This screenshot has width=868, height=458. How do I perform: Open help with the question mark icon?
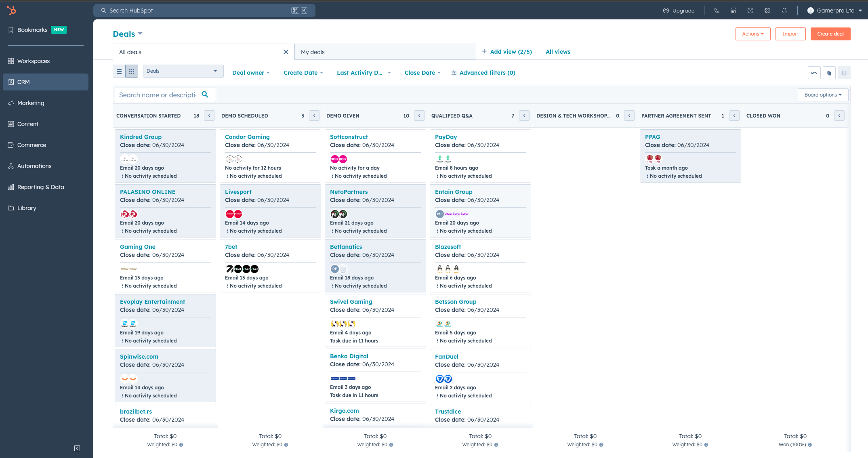click(x=750, y=11)
